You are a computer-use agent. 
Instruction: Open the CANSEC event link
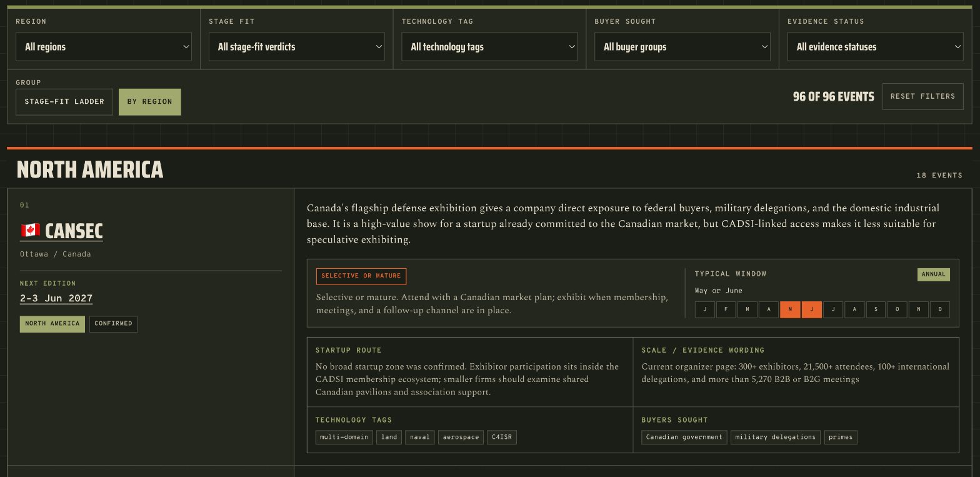(61, 231)
